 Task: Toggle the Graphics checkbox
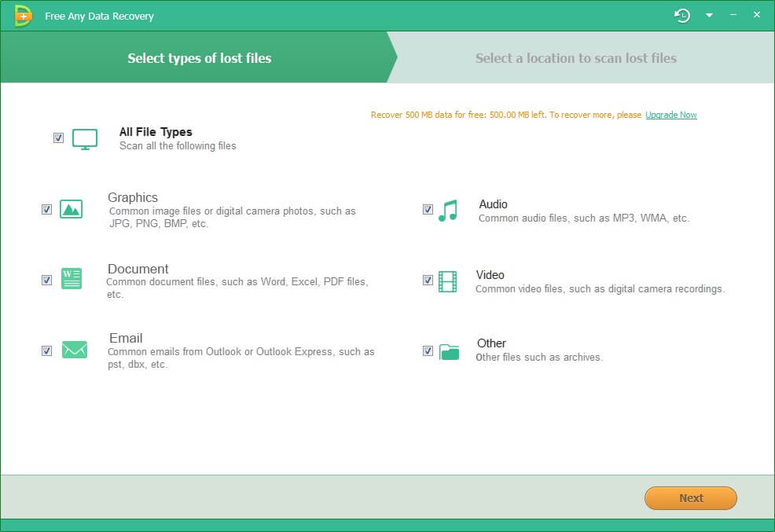46,210
